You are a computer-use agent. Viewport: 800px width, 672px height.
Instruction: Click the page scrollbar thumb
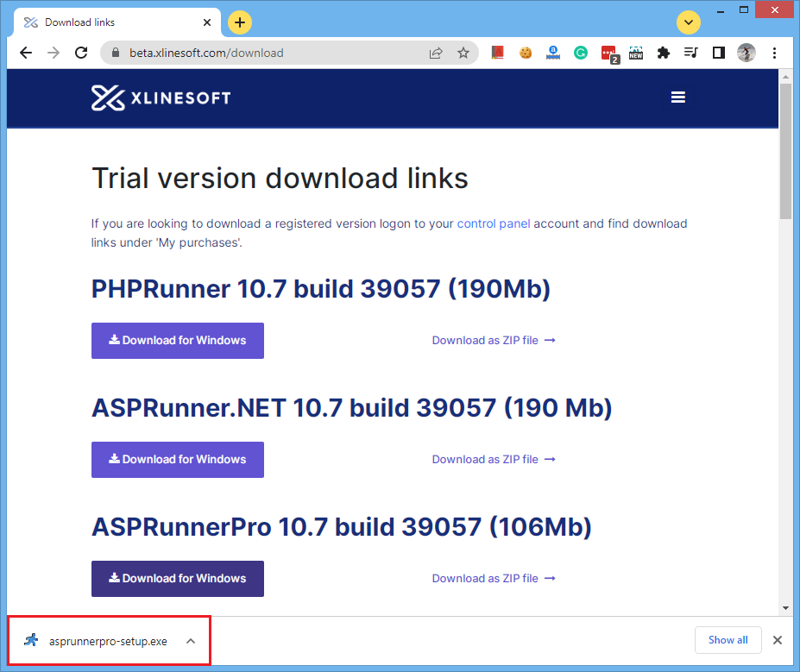point(785,152)
